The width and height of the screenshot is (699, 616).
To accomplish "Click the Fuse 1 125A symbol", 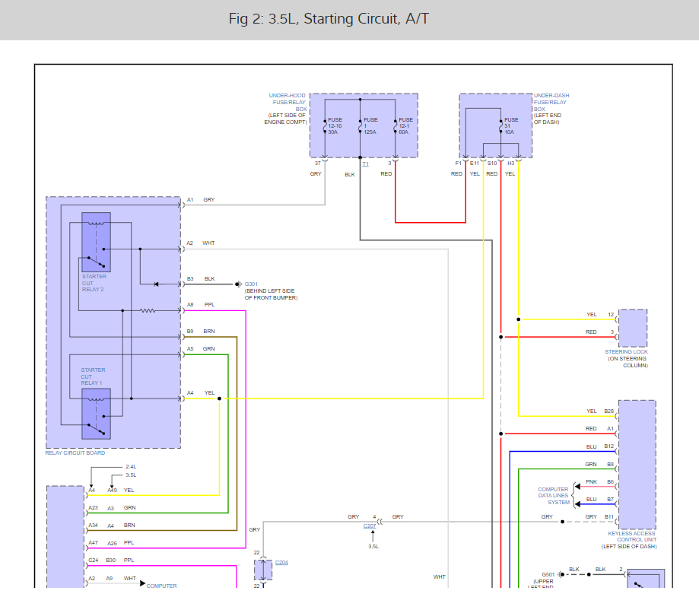I will click(x=361, y=126).
